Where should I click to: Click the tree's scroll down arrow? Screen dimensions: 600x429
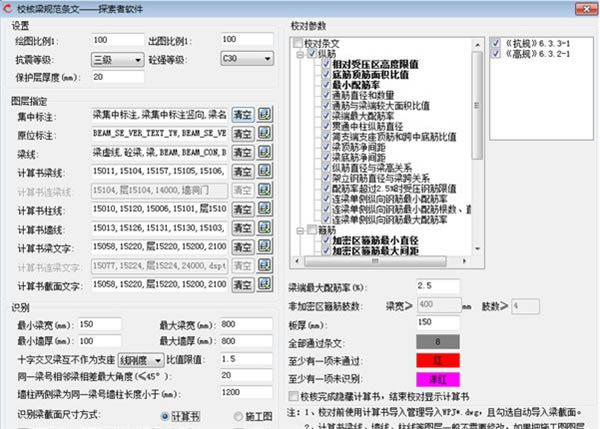[x=477, y=249]
